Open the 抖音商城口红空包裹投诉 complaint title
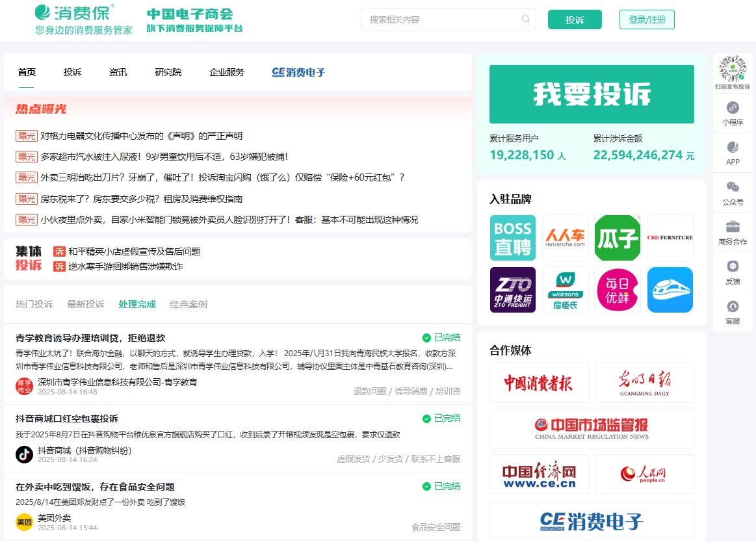The image size is (756, 542). tap(66, 419)
